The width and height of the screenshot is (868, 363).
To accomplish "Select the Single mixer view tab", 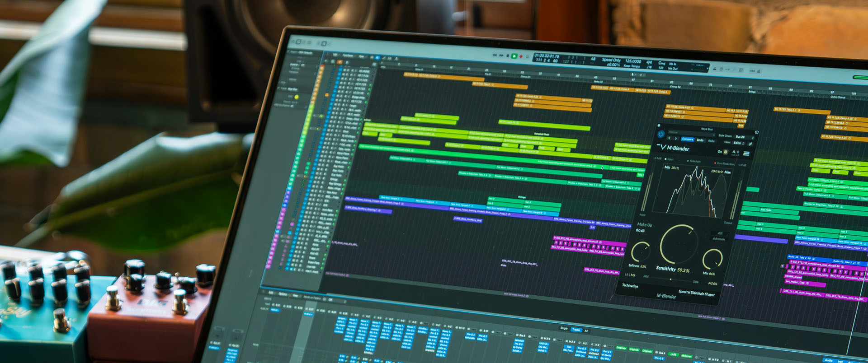I will (564, 328).
